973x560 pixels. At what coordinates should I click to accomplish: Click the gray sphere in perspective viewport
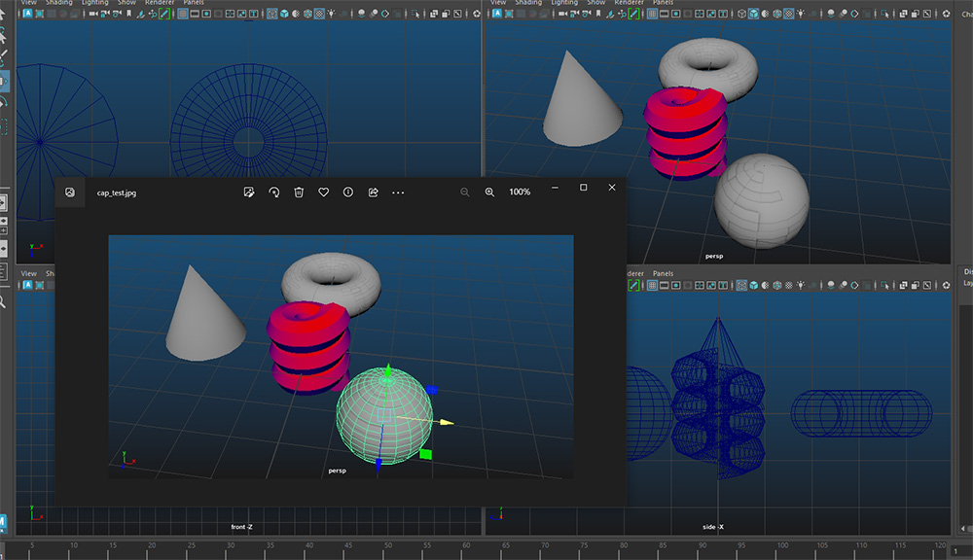click(x=761, y=200)
